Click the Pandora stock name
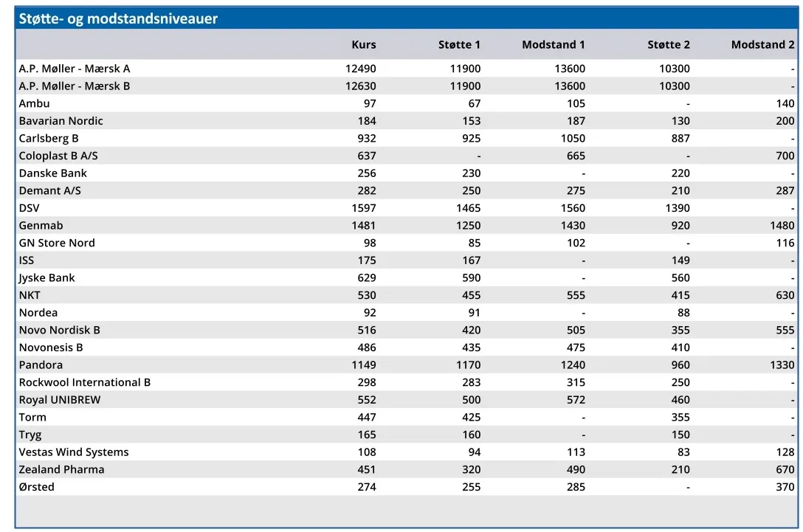 [x=41, y=365]
